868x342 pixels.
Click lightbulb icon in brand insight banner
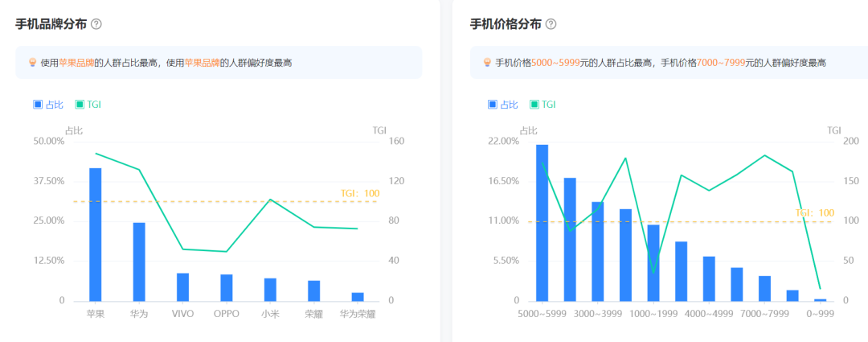(33, 63)
